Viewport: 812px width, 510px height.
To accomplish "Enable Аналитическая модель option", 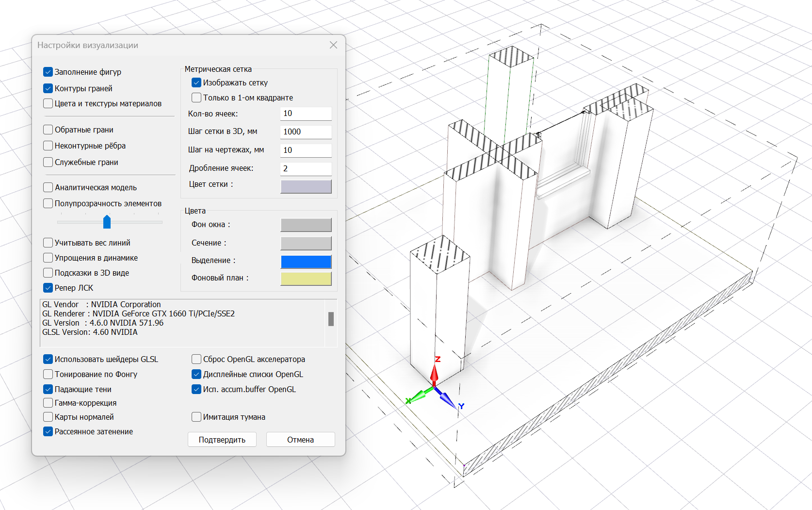I will point(48,187).
